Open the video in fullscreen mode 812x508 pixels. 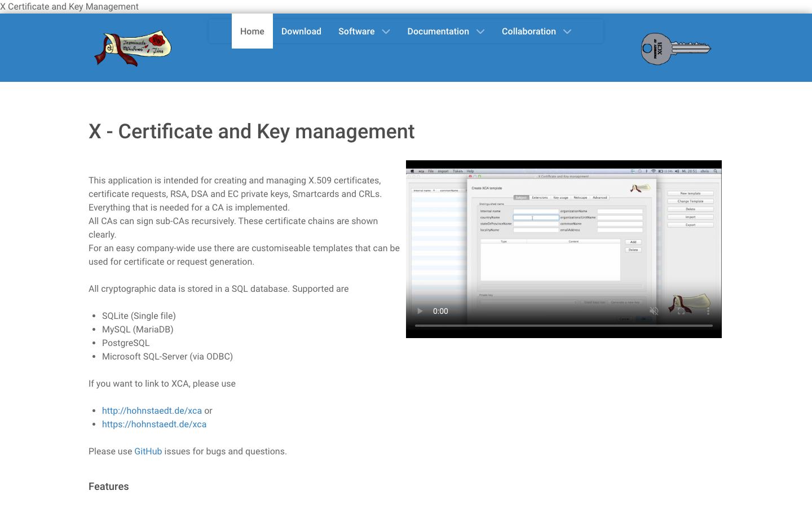coord(681,311)
